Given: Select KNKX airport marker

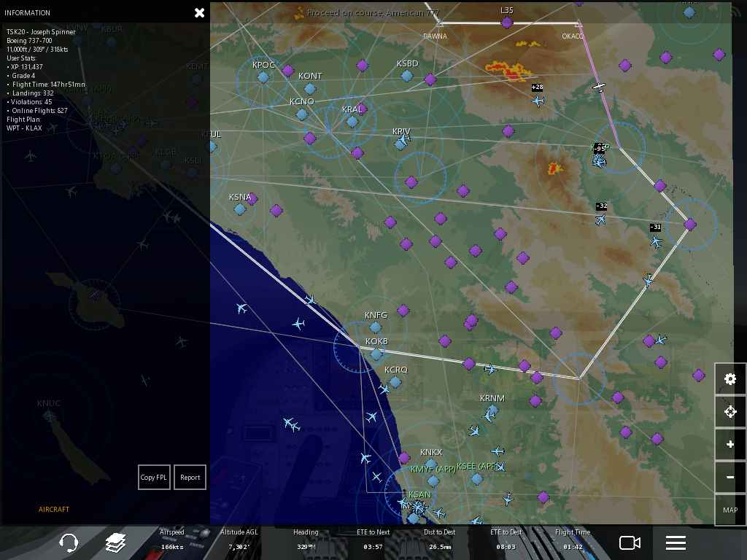Looking at the screenshot, I should (431, 463).
